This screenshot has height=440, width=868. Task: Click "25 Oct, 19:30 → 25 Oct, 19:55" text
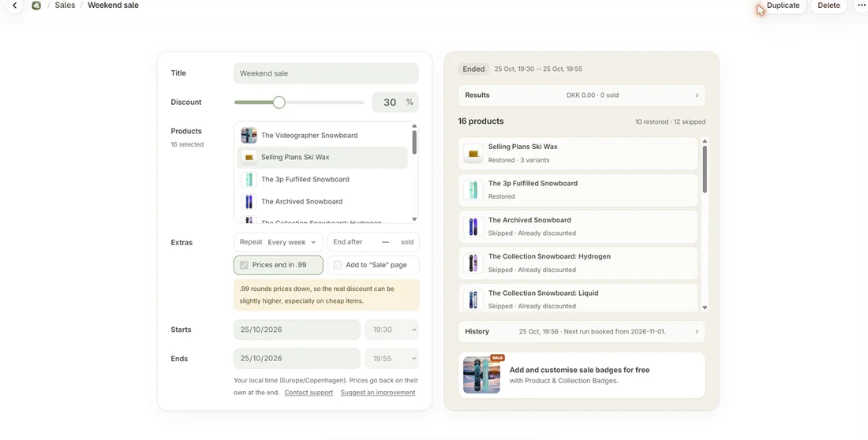click(x=538, y=69)
